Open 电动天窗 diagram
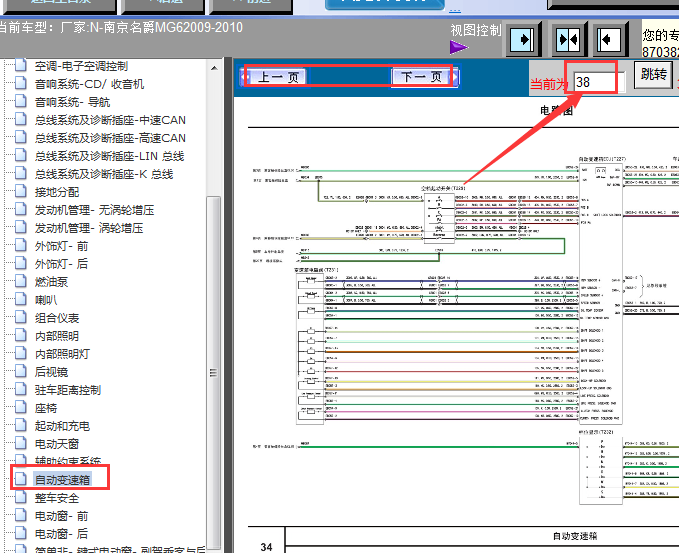679x553 pixels. [57, 444]
